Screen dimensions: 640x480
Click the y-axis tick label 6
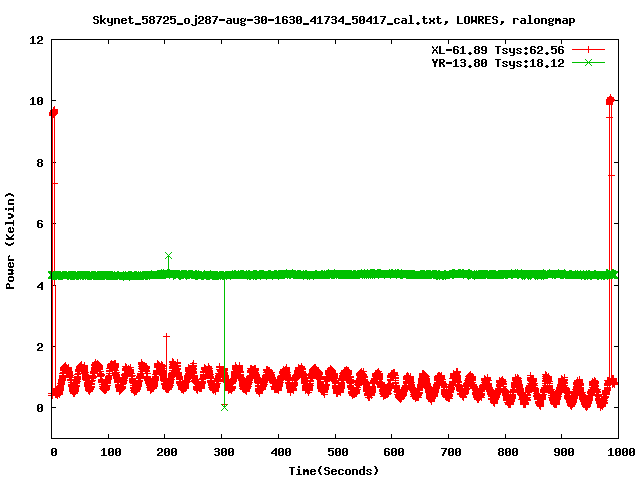click(x=40, y=224)
